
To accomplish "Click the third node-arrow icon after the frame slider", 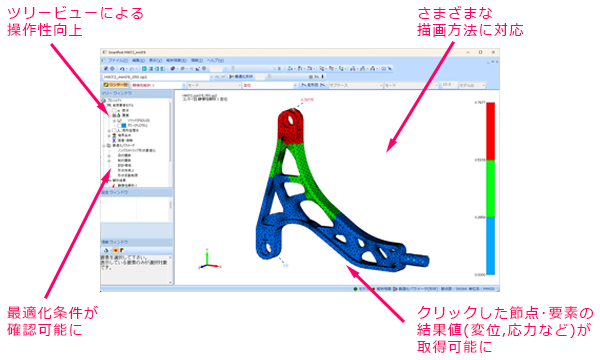I will coord(310,68).
